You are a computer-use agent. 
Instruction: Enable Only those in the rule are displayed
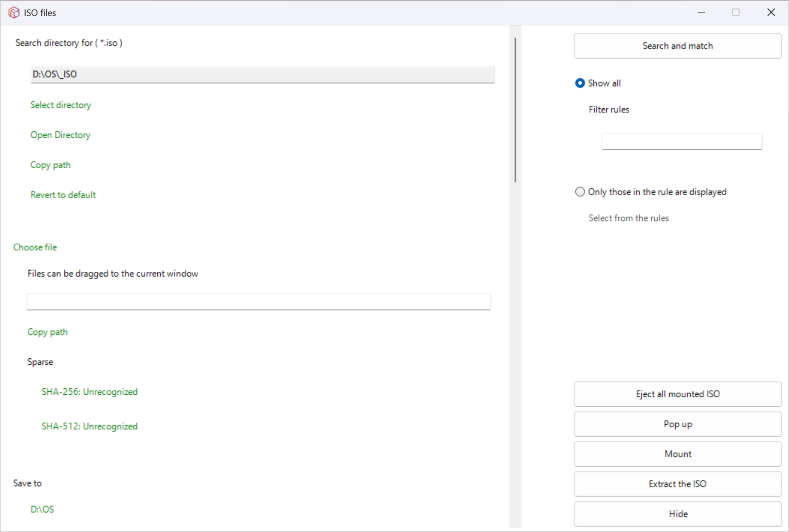580,192
